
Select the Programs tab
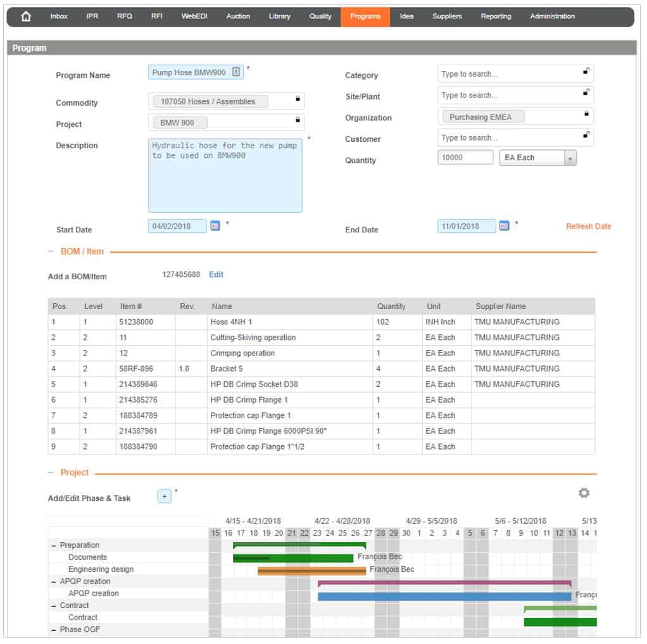367,17
